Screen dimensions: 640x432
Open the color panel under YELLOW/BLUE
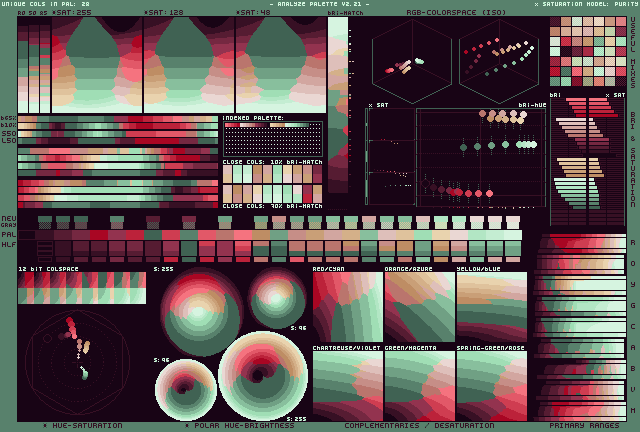(492, 307)
